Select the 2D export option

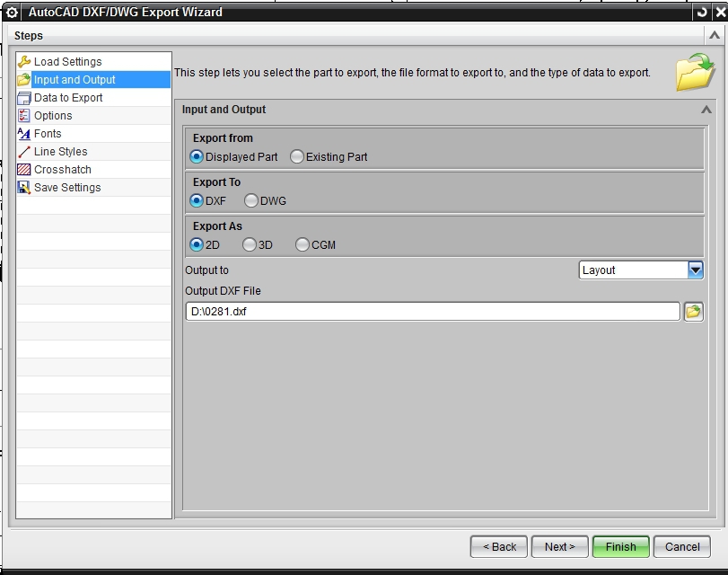pyautogui.click(x=197, y=244)
